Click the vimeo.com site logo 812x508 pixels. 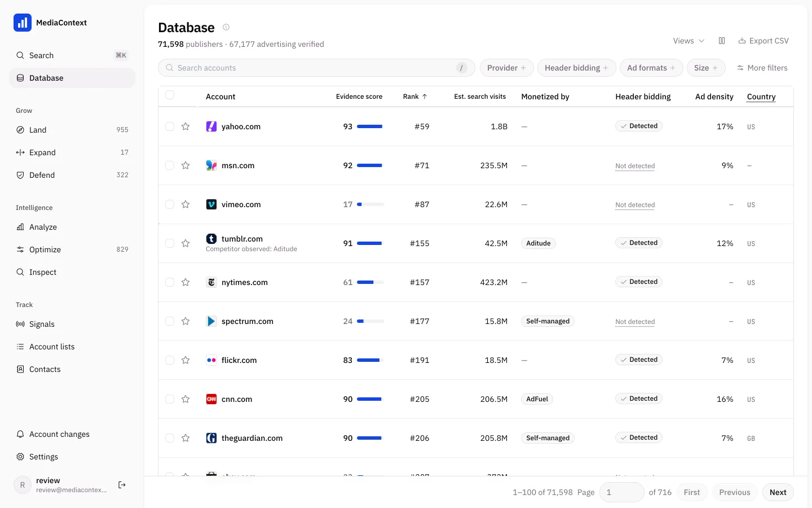pyautogui.click(x=211, y=204)
